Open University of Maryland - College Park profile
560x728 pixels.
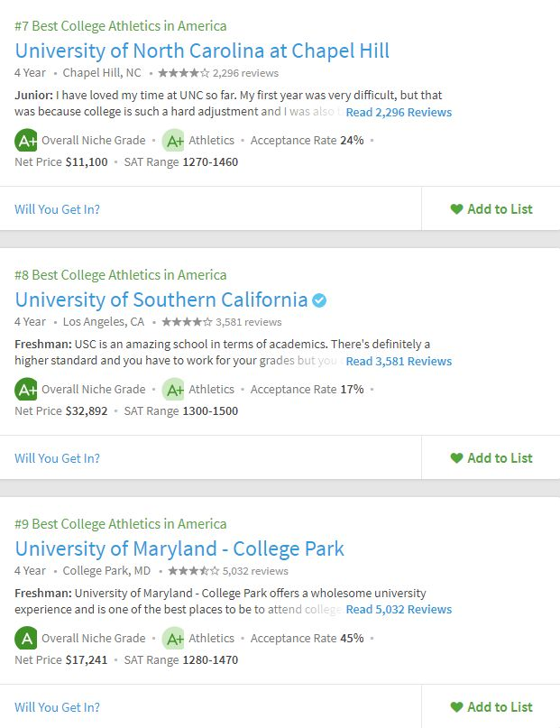pyautogui.click(x=179, y=548)
